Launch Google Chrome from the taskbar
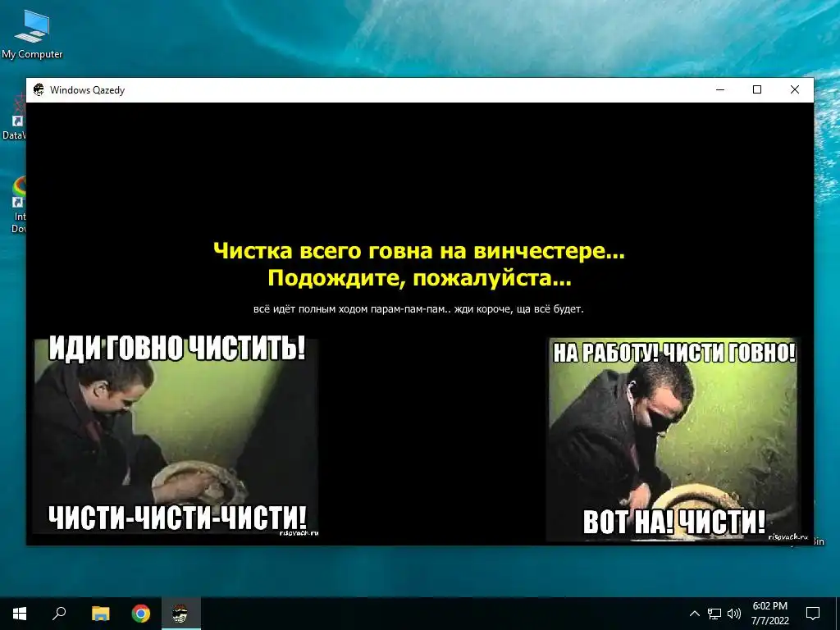Image resolution: width=840 pixels, height=630 pixels. tap(141, 614)
